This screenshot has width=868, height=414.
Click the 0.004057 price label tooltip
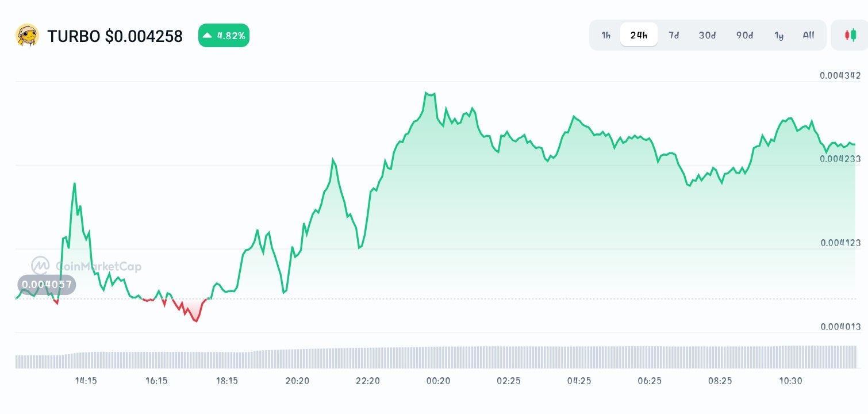point(46,285)
